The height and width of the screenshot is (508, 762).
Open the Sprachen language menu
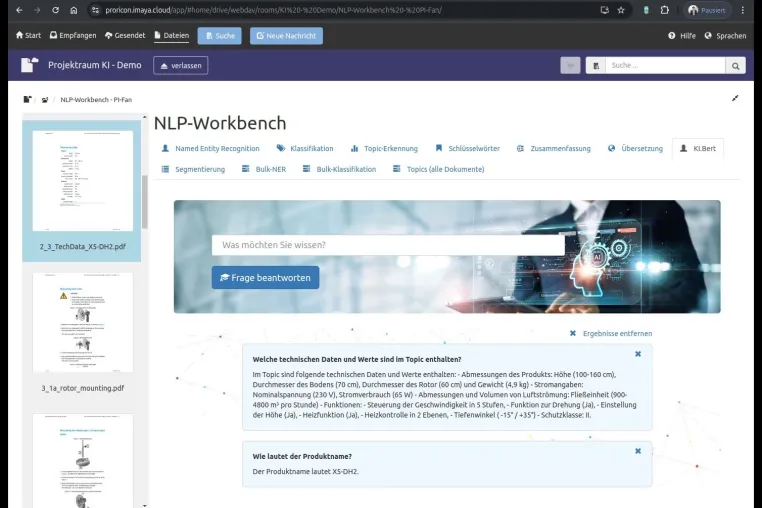(725, 35)
